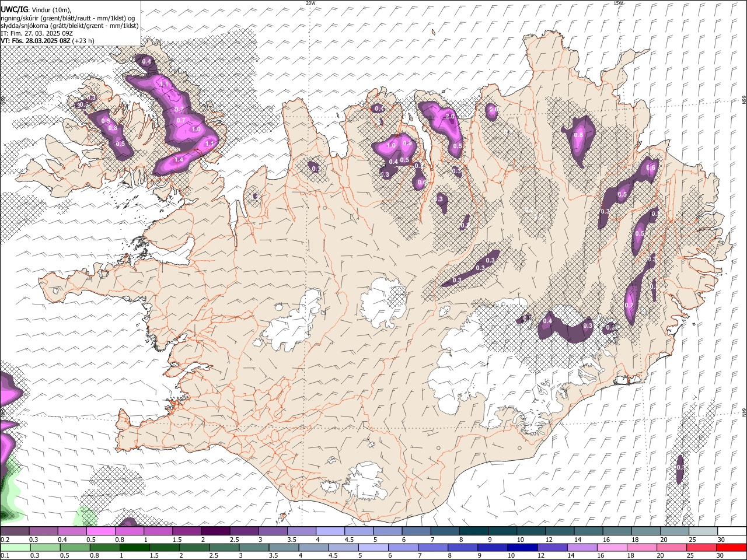Click the valid time 'VT: Fös. 28.03.2025 08Z'
The image size is (747, 560).
[36, 41]
